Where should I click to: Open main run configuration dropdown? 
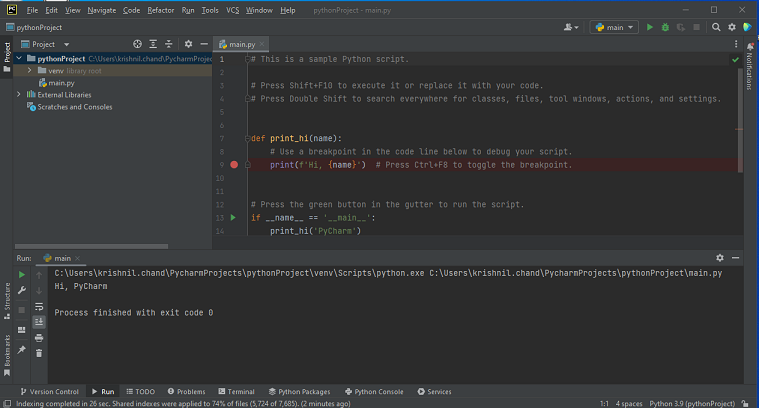click(614, 28)
